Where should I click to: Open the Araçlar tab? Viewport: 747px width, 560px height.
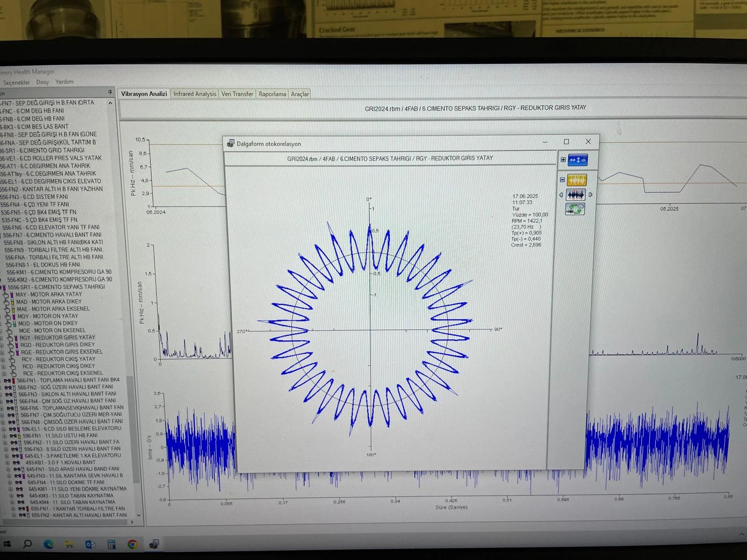pos(300,94)
